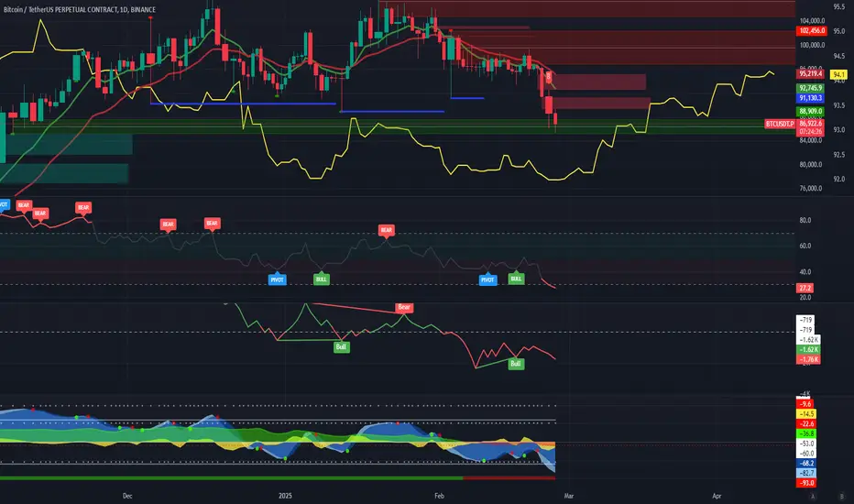
Task: Click the RSI PIVOT tag below the 2025 candles
Action: 278,279
